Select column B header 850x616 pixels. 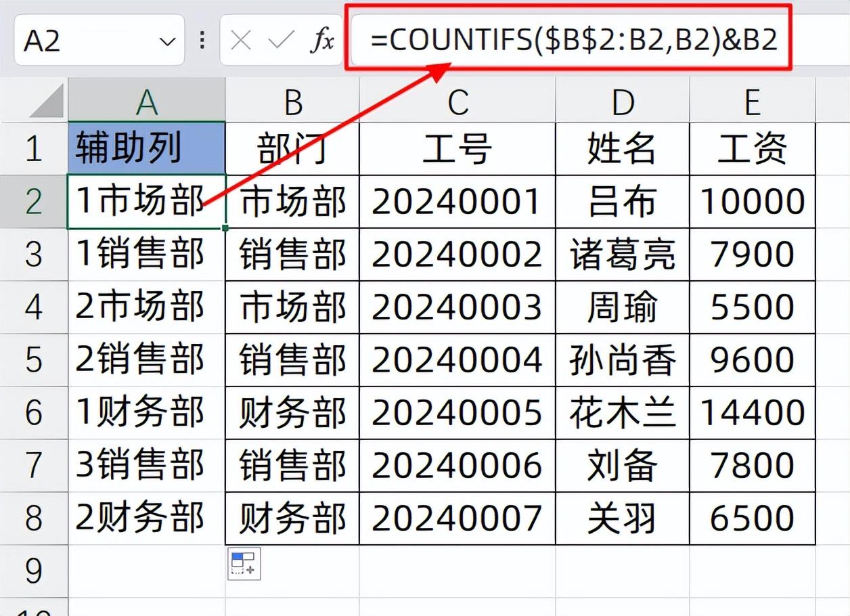pyautogui.click(x=292, y=102)
